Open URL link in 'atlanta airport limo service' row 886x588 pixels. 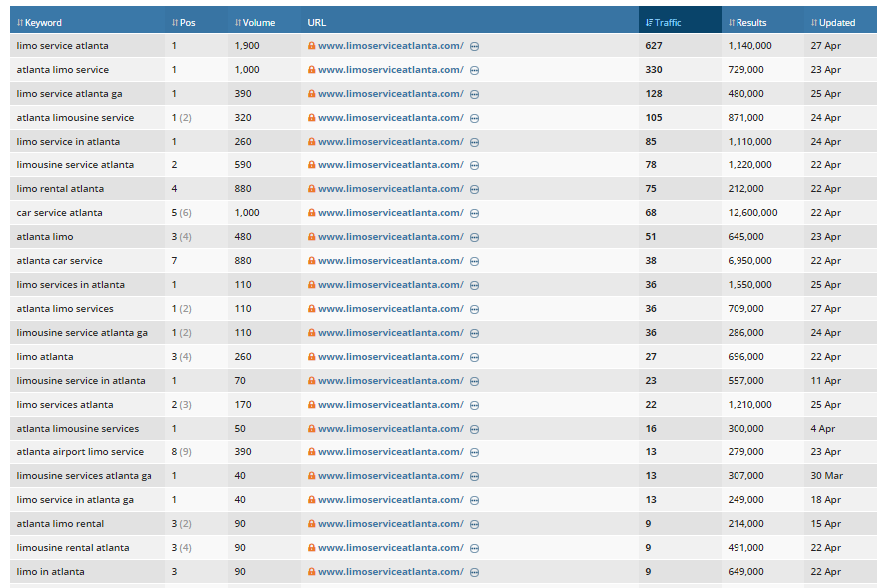tap(391, 451)
